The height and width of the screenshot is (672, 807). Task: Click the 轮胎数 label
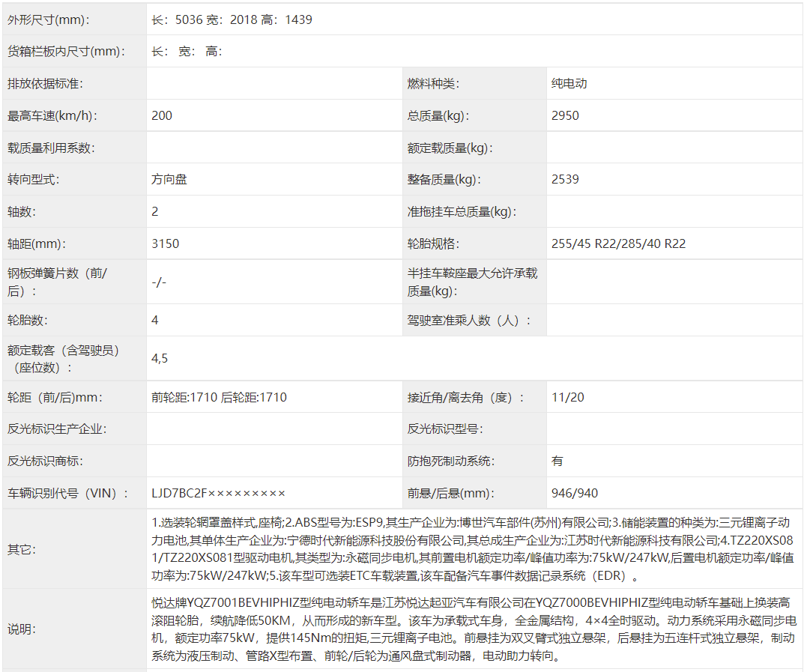27,321
